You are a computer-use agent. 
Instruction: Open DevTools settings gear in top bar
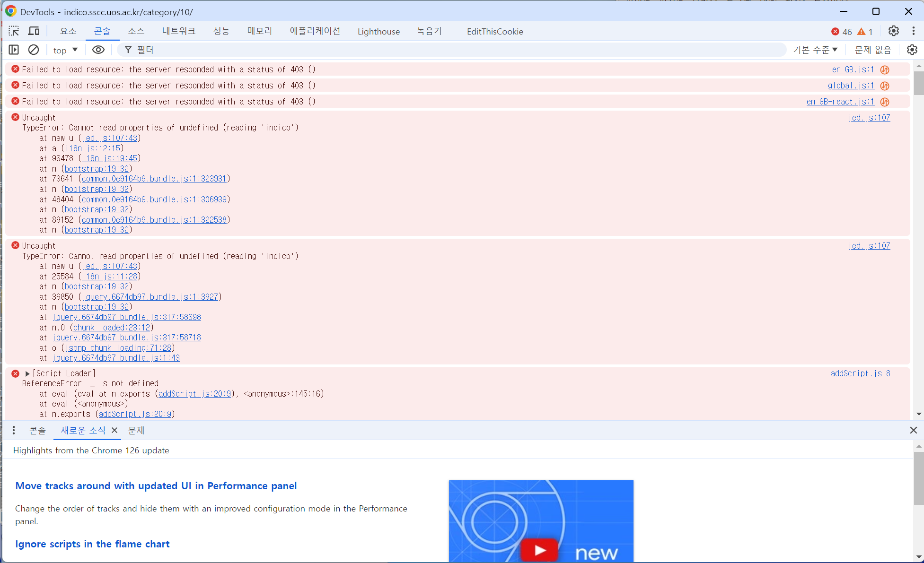pyautogui.click(x=893, y=31)
